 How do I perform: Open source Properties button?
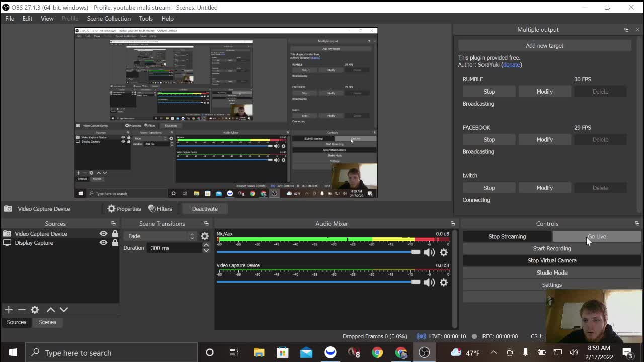[x=124, y=209]
